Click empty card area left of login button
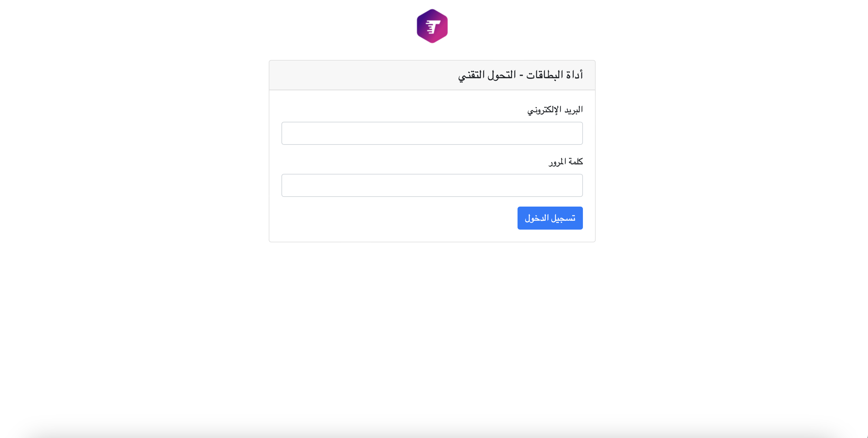The width and height of the screenshot is (868, 438). 387,218
